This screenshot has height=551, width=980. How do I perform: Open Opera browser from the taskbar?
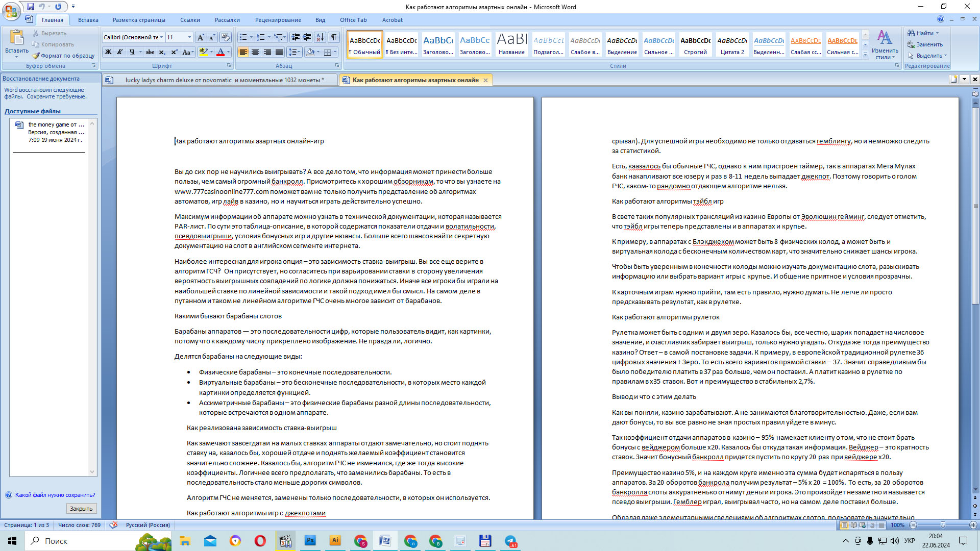(260, 541)
